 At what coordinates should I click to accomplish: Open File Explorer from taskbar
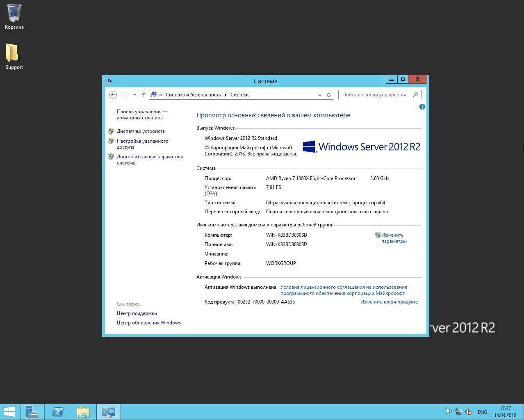click(x=83, y=412)
